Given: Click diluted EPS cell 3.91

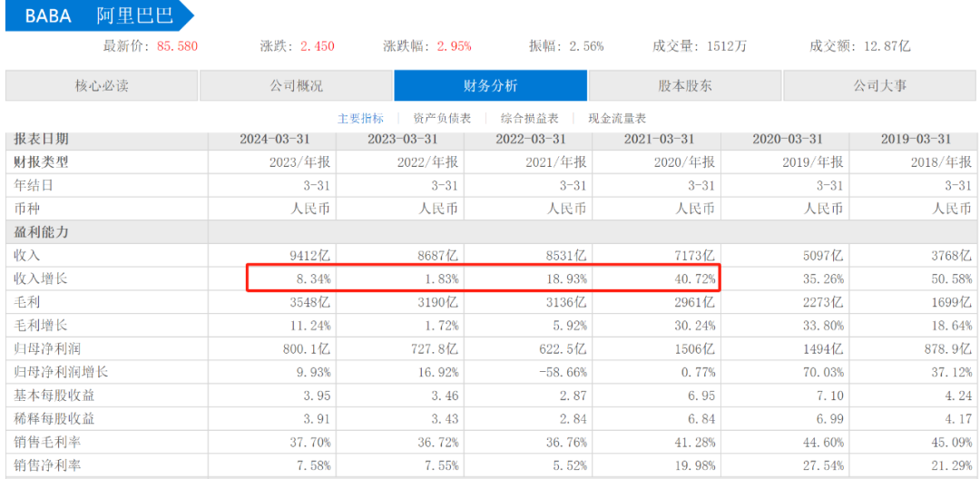Looking at the screenshot, I should [318, 419].
